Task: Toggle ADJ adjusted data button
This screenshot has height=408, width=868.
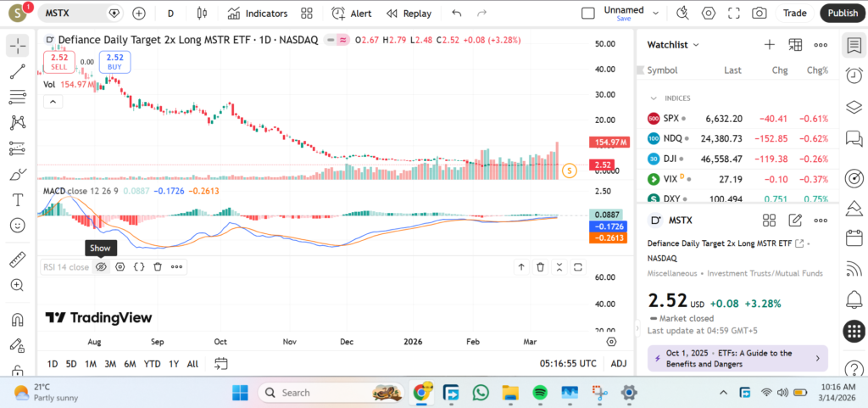Action: click(x=619, y=364)
